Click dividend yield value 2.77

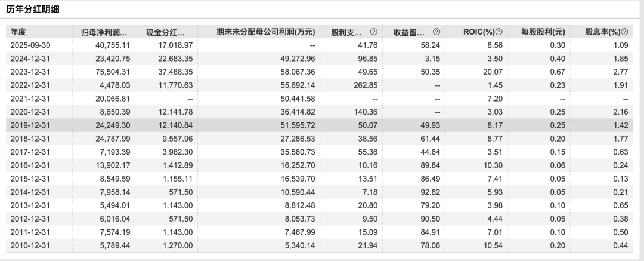point(621,72)
